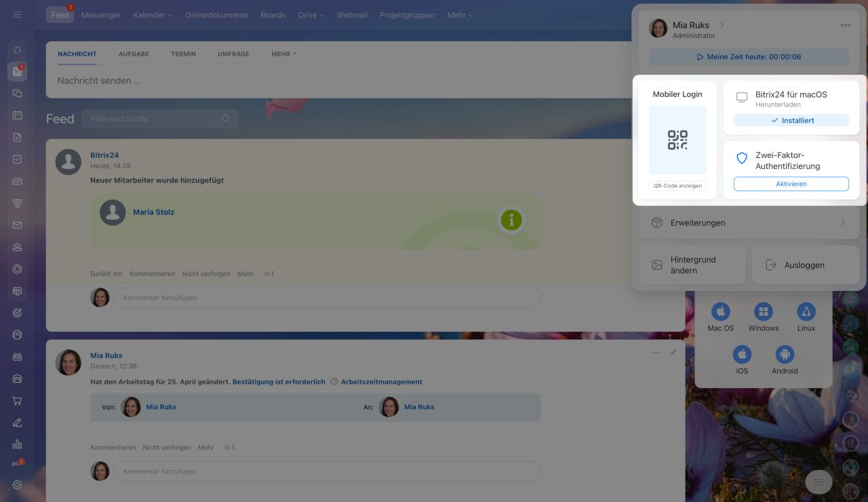
Task: Open the Tasks checkmark icon in the sidebar
Action: [17, 159]
